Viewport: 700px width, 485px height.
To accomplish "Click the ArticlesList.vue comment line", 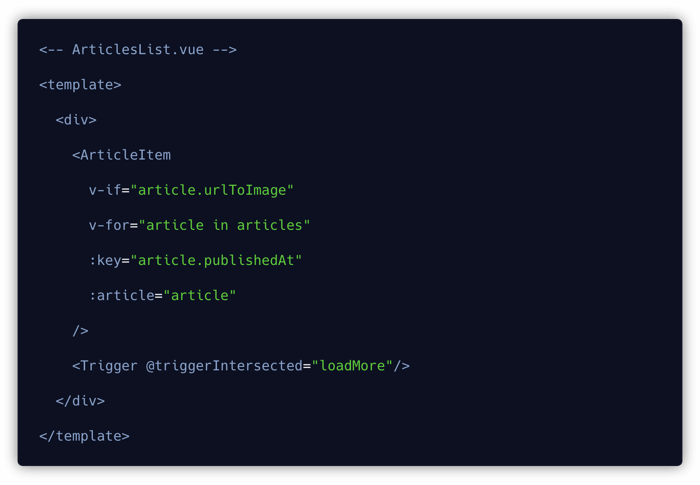I will tap(138, 50).
